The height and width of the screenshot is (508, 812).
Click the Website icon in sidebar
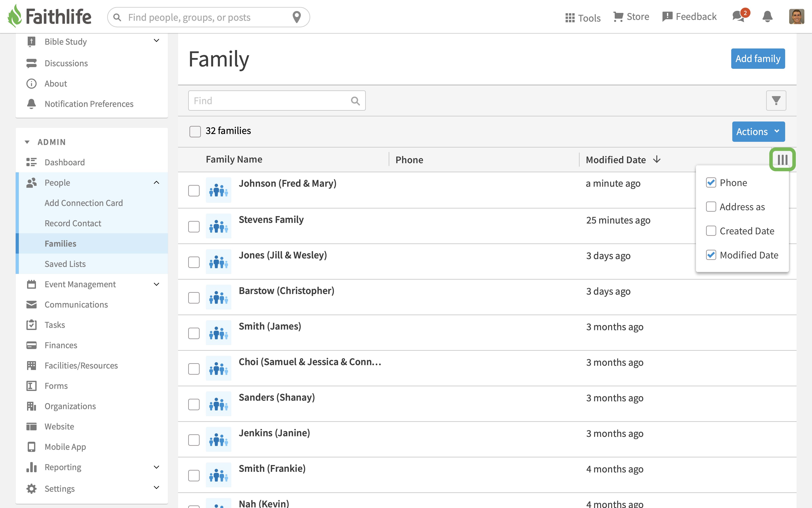(32, 426)
